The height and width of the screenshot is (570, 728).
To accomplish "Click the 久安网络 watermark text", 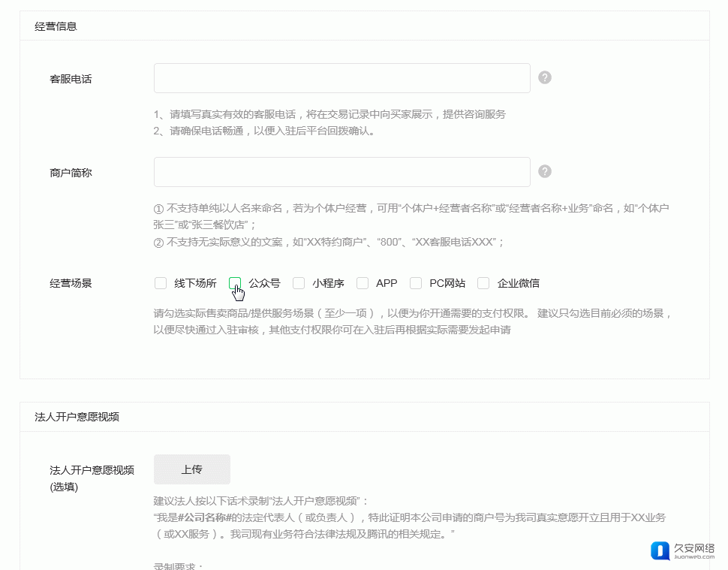I will 694,549.
